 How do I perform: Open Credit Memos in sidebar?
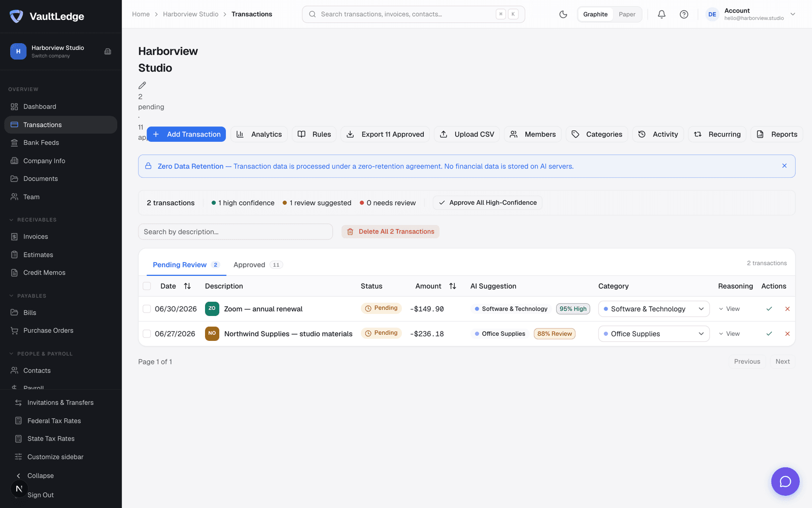pos(60,273)
